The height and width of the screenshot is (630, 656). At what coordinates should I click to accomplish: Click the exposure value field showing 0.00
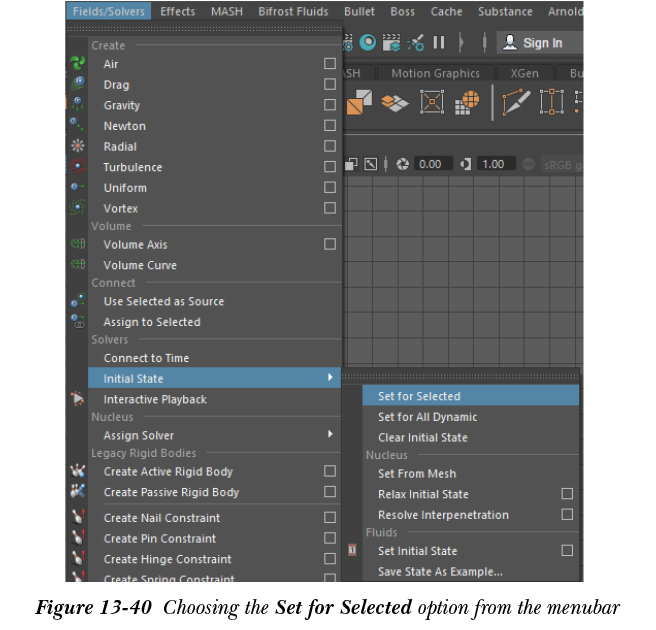[x=430, y=164]
